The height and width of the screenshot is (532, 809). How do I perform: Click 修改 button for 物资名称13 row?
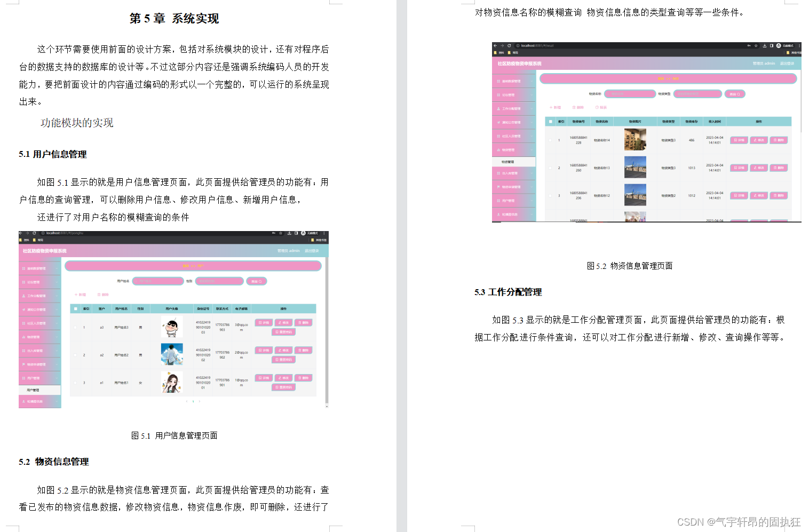point(759,168)
